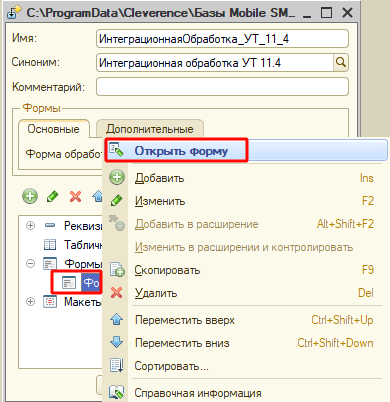Image resolution: width=390 pixels, height=402 pixels.
Task: Select the Табличные части tree item
Action: pyautogui.click(x=73, y=245)
